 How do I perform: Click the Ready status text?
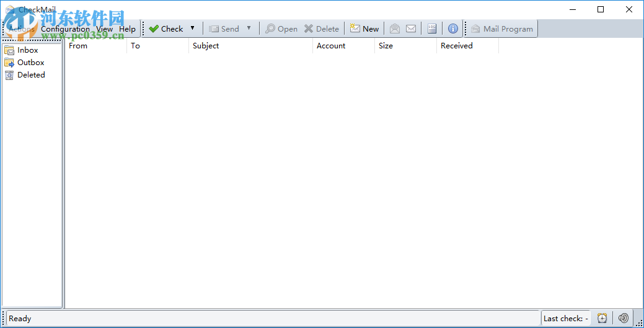20,319
